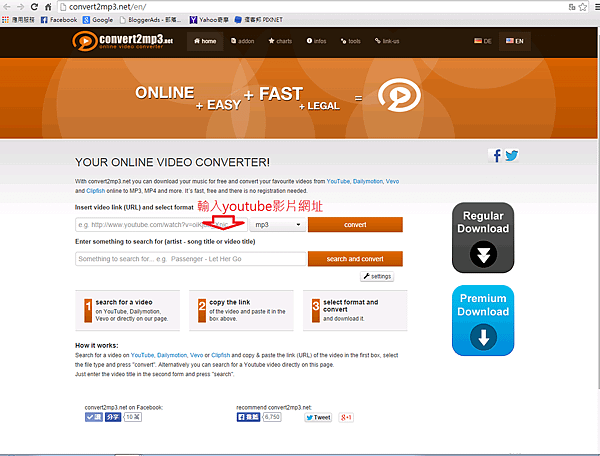
Task: Follow YouTube link under How it works
Action: point(142,355)
